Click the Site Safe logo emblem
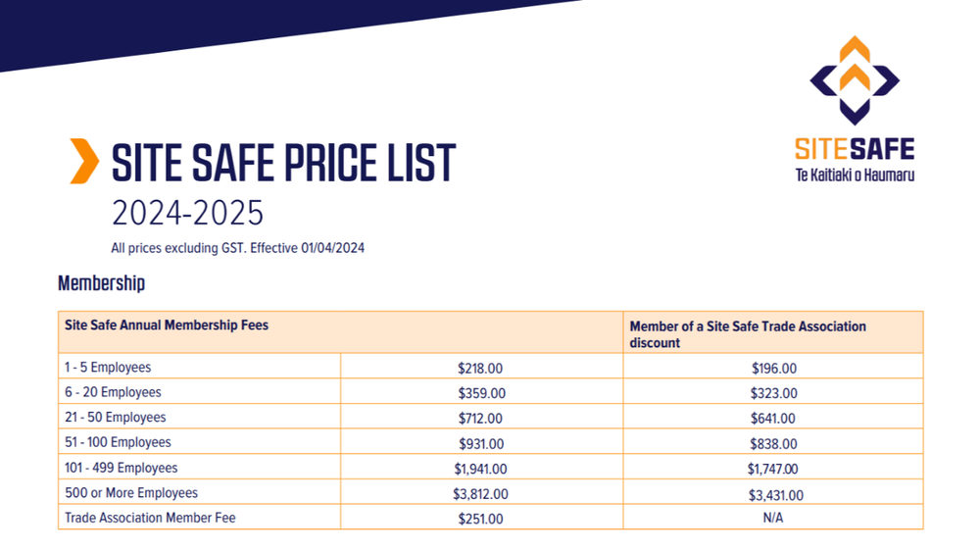Image resolution: width=980 pixels, height=551 pixels. [x=855, y=80]
